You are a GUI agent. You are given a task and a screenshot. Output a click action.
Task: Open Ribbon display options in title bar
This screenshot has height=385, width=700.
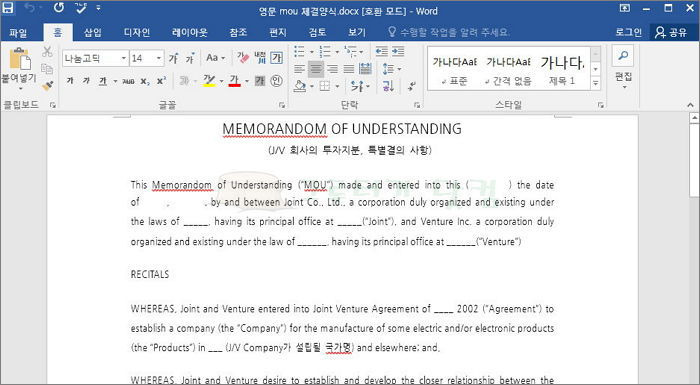click(625, 8)
